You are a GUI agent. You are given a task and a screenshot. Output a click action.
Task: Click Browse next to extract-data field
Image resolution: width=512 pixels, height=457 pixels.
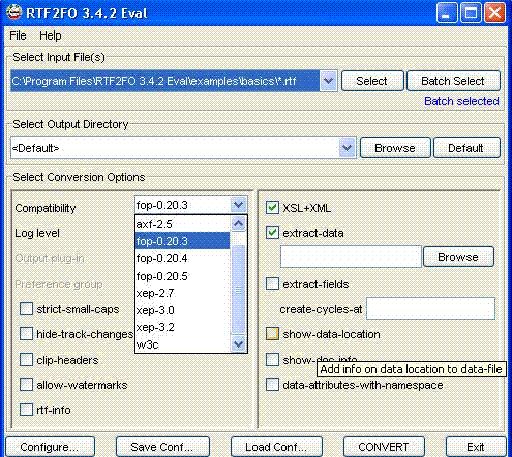pyautogui.click(x=458, y=257)
